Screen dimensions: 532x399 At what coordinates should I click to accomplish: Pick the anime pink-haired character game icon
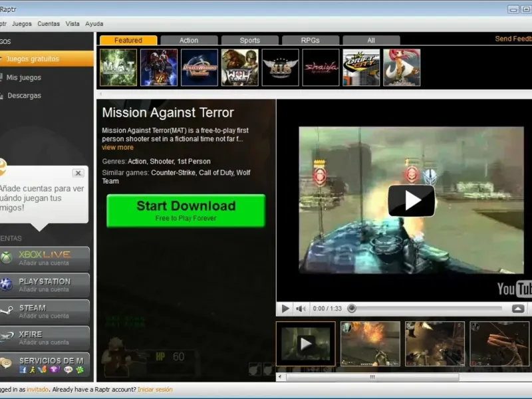click(402, 67)
